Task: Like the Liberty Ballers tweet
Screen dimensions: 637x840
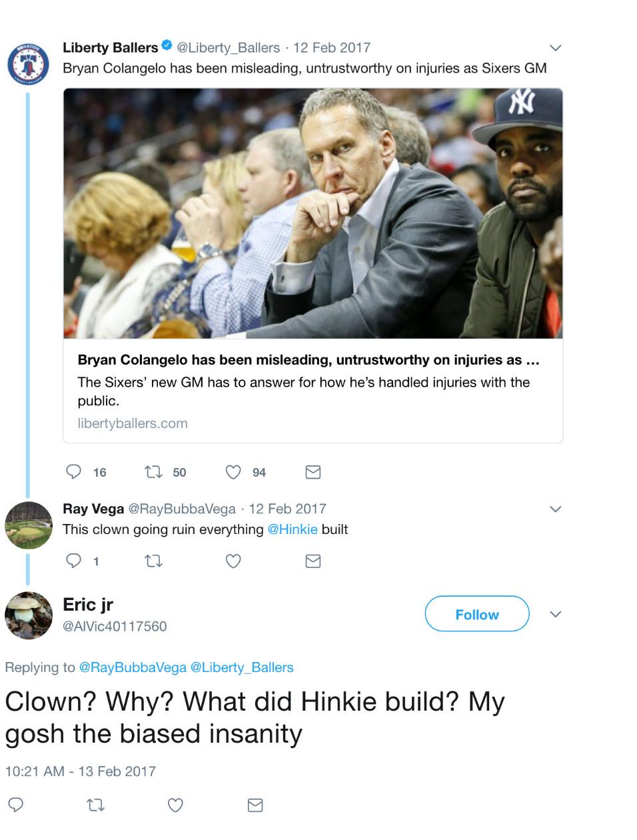Action: point(233,472)
